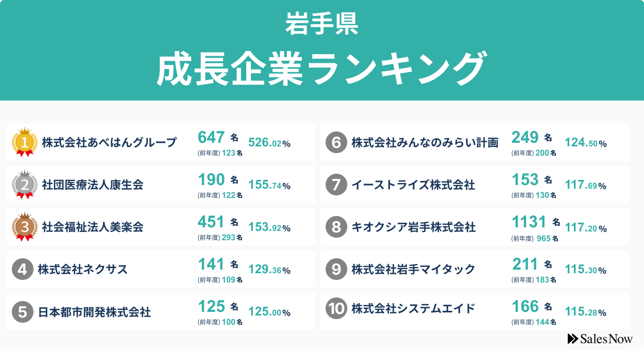
Task: Select イーストライズ株式会社 entry
Action: point(413,185)
